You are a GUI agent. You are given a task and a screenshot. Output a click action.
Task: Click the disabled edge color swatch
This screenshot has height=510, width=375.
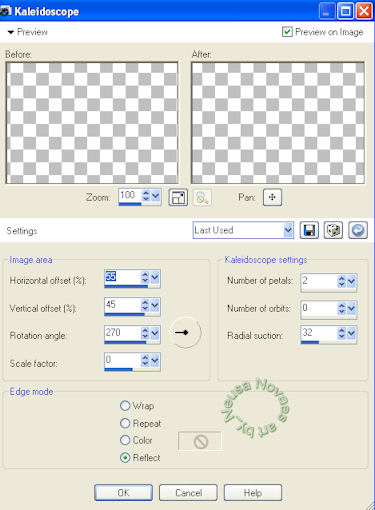click(x=200, y=442)
